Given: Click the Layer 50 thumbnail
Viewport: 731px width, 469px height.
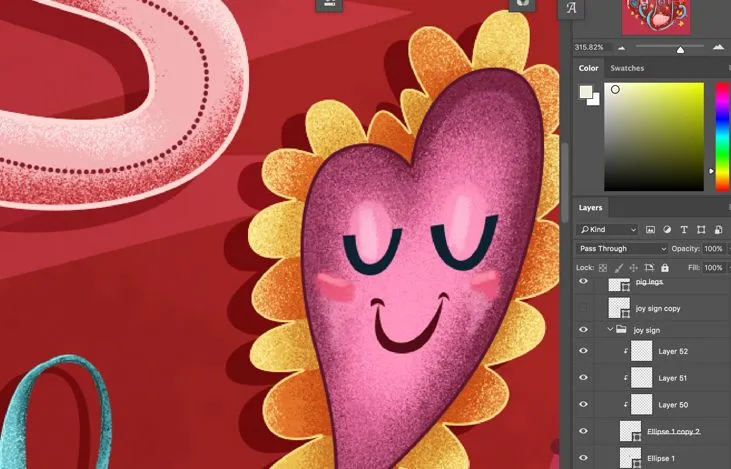Looking at the screenshot, I should (x=641, y=404).
